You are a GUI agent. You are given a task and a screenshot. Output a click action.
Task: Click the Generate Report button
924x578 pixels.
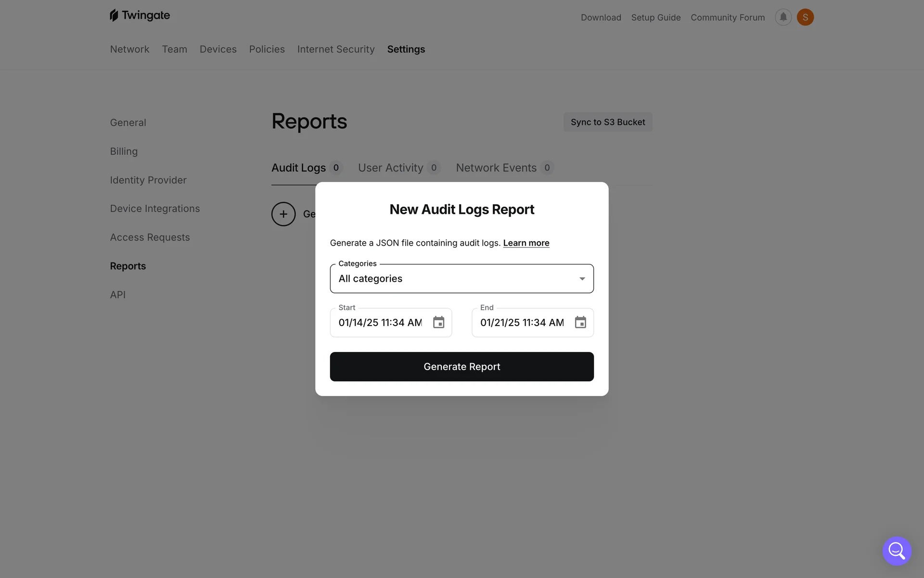(x=462, y=367)
